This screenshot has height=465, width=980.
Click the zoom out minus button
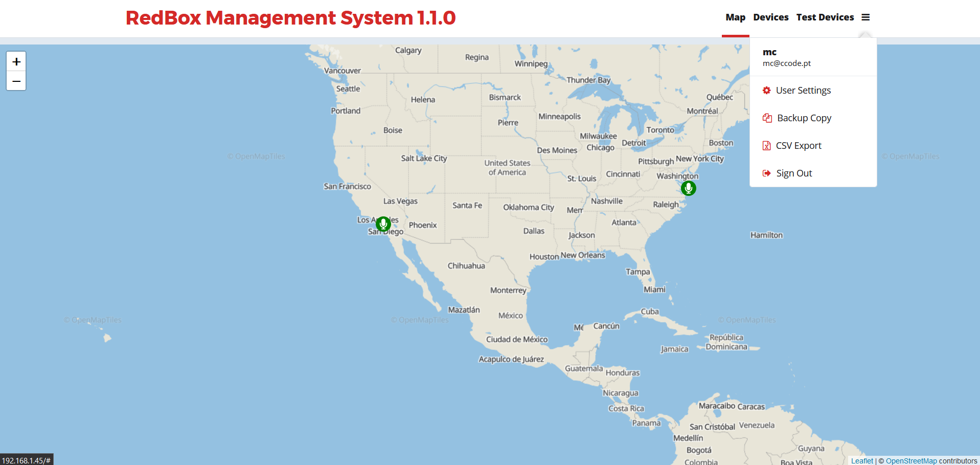tap(16, 81)
